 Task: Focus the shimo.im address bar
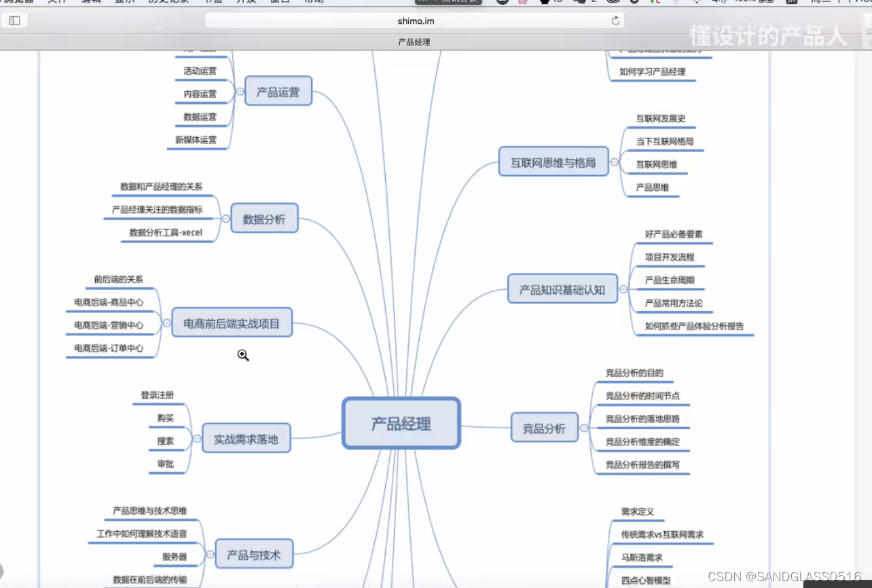click(x=414, y=21)
